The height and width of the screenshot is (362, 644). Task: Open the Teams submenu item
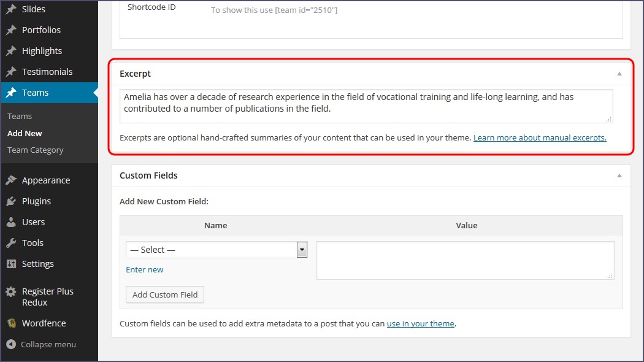pos(20,116)
